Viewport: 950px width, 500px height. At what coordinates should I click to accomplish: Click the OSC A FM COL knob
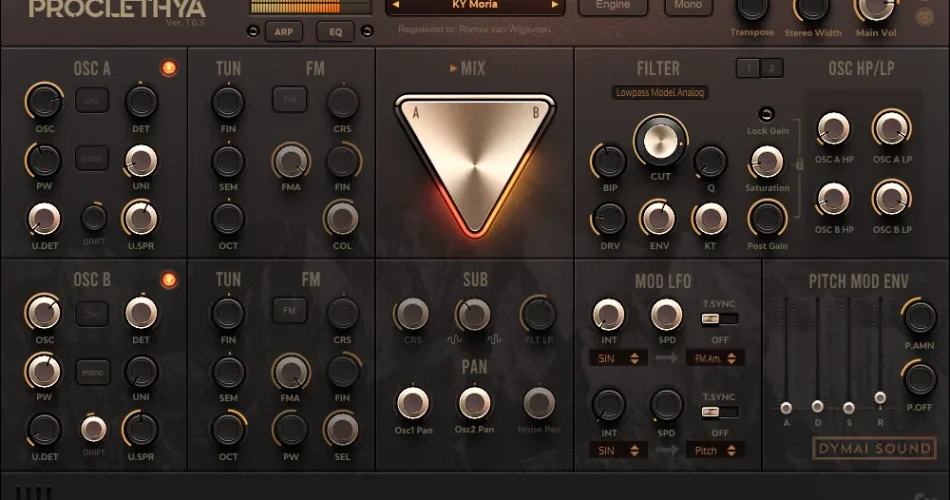pyautogui.click(x=342, y=218)
